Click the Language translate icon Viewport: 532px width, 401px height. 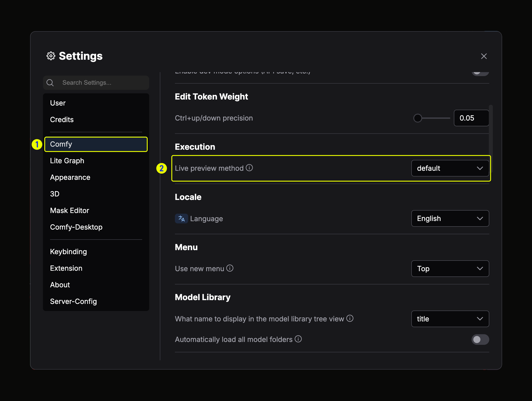[x=181, y=219]
